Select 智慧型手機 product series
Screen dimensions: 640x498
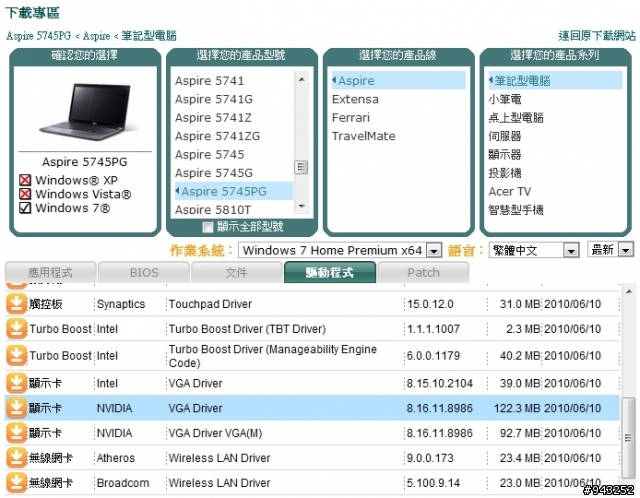516,210
